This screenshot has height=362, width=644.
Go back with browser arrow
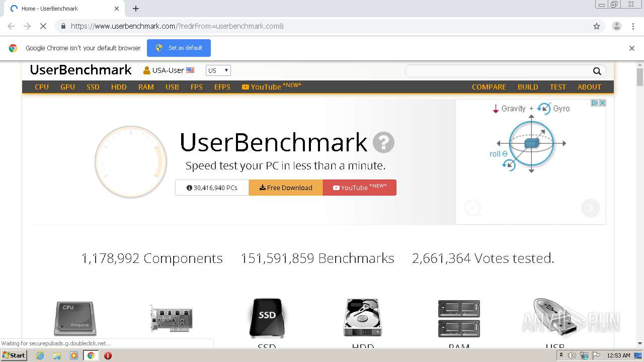pos(11,26)
